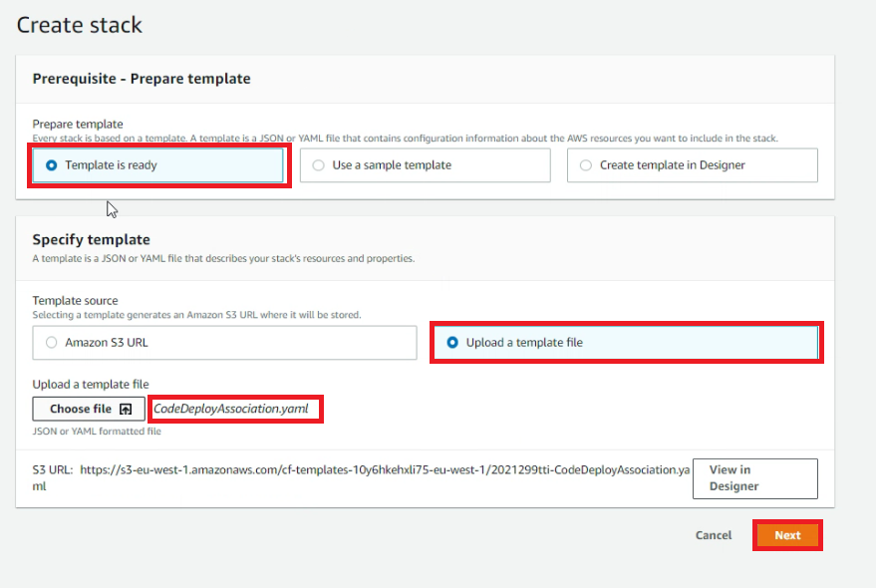This screenshot has height=588, width=876.
Task: Click the Choose file button
Action: point(89,410)
